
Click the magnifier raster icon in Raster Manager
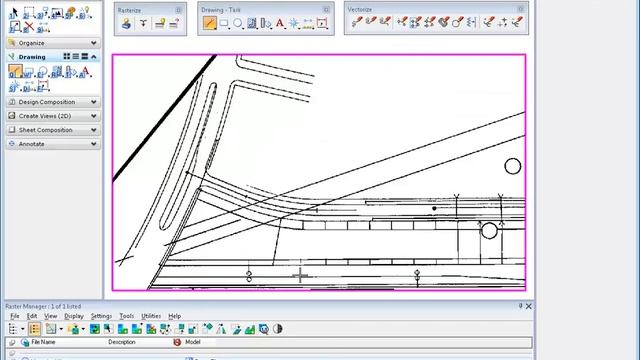pyautogui.click(x=264, y=329)
